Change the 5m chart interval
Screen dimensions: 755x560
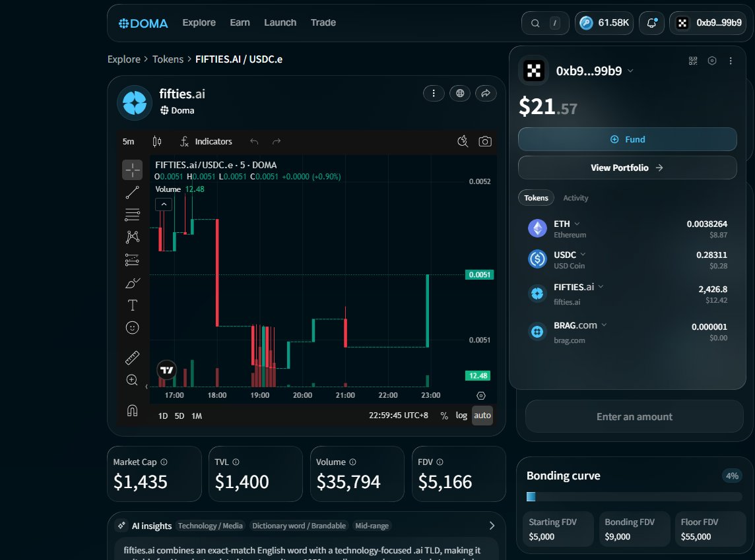tap(128, 141)
